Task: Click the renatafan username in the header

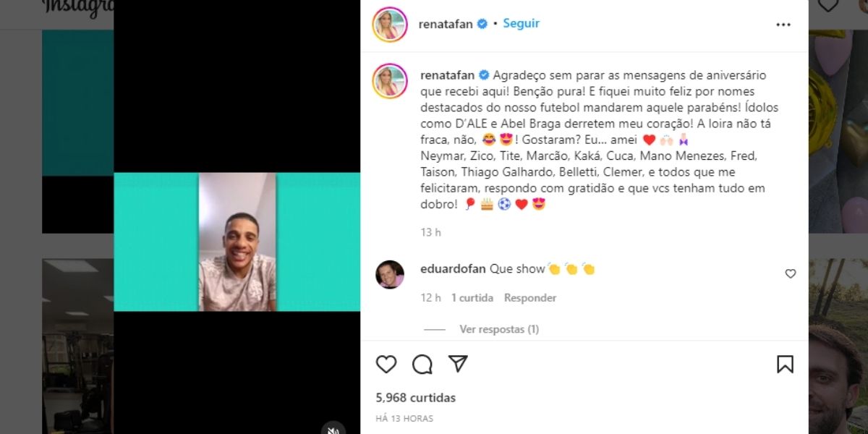Action: click(446, 24)
